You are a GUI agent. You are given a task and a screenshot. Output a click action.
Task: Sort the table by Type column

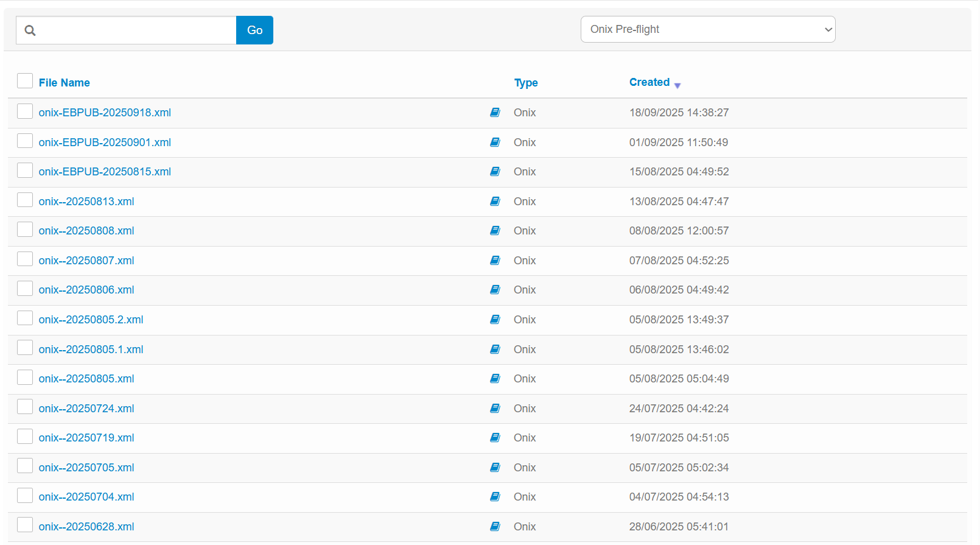(x=525, y=83)
